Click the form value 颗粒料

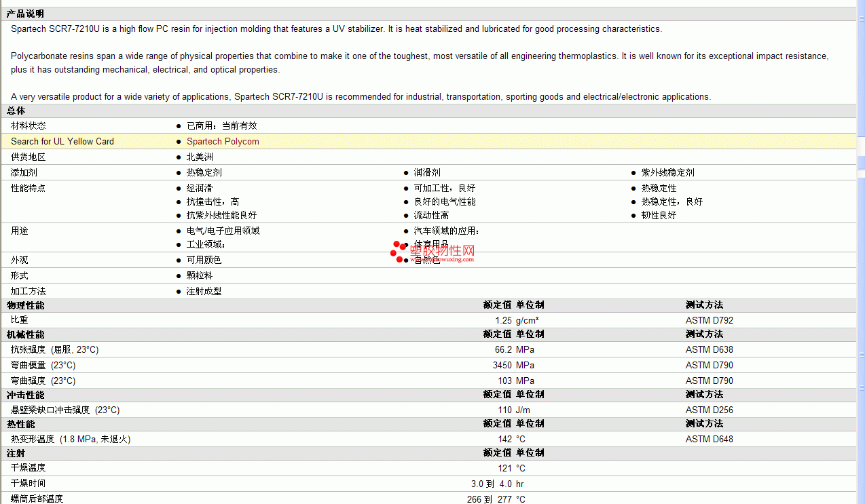[x=200, y=275]
